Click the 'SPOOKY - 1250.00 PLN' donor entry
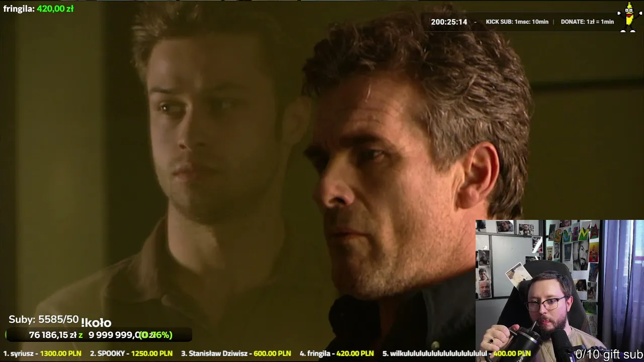 click(131, 353)
